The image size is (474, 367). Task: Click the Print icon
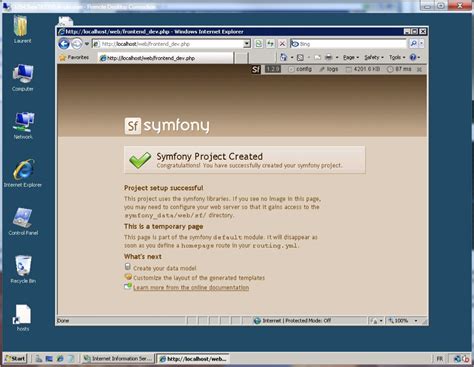click(329, 58)
